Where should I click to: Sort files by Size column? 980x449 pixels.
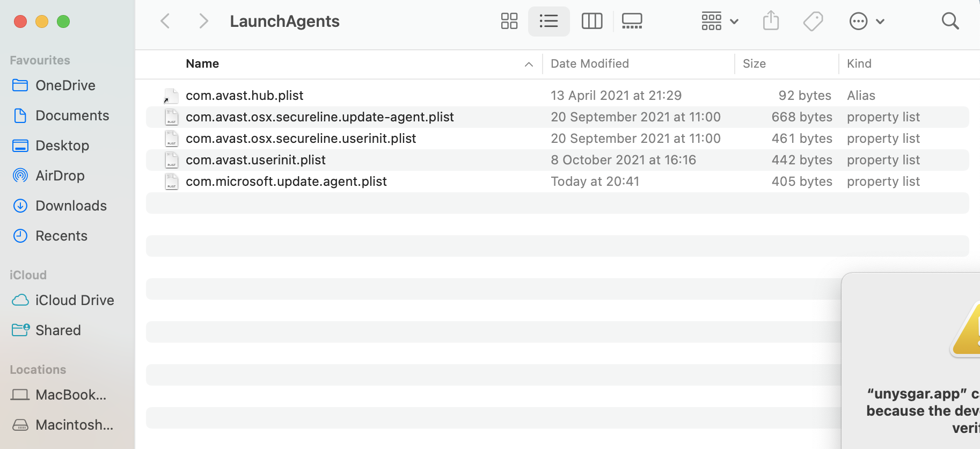pyautogui.click(x=754, y=64)
